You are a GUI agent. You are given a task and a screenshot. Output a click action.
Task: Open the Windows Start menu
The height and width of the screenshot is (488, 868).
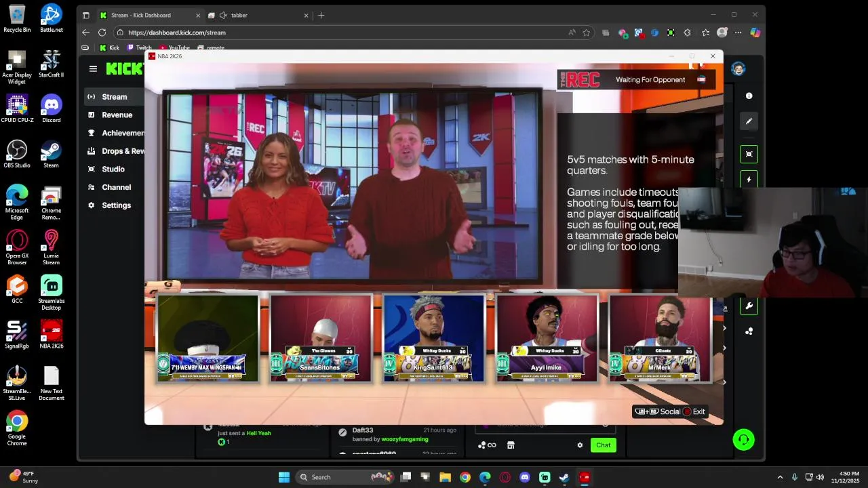pos(284,477)
